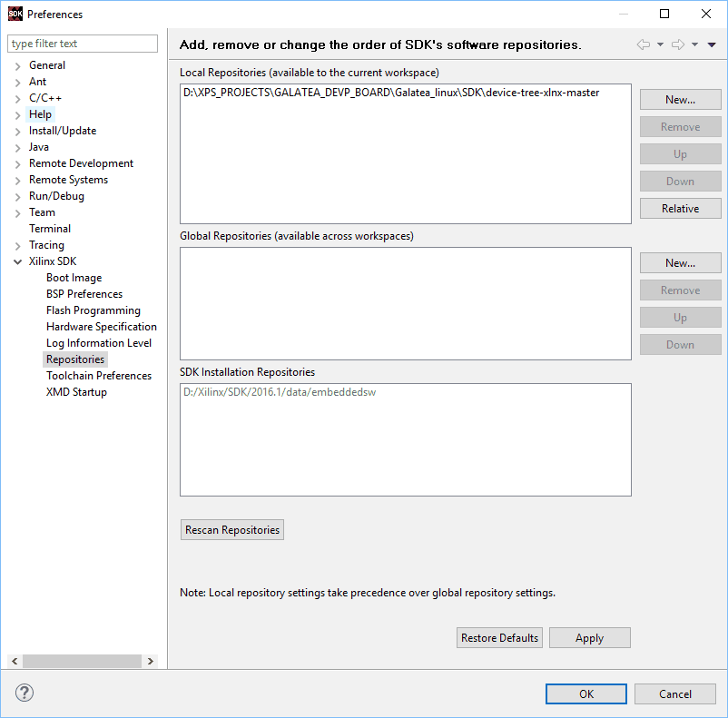Open forward history dropdown arrow
Viewport: 728px width, 718px height.
[694, 44]
